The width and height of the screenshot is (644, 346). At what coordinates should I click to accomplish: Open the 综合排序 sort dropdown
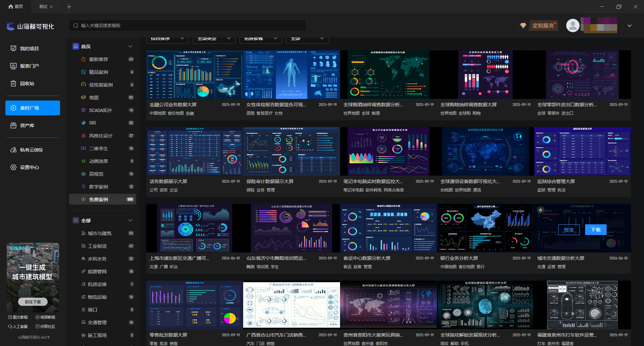click(167, 39)
